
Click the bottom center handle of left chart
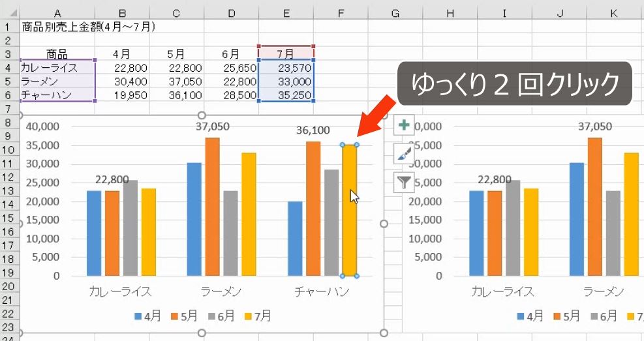point(202,333)
